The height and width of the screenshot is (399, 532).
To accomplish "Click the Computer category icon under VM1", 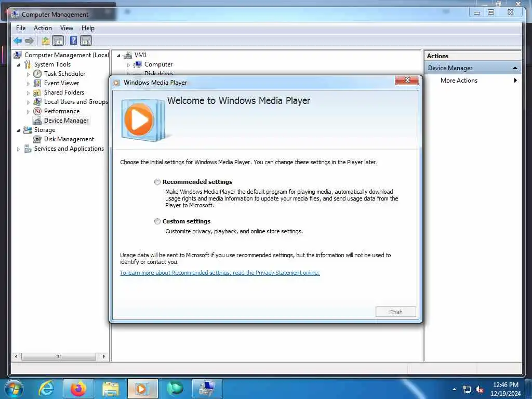I will click(137, 64).
